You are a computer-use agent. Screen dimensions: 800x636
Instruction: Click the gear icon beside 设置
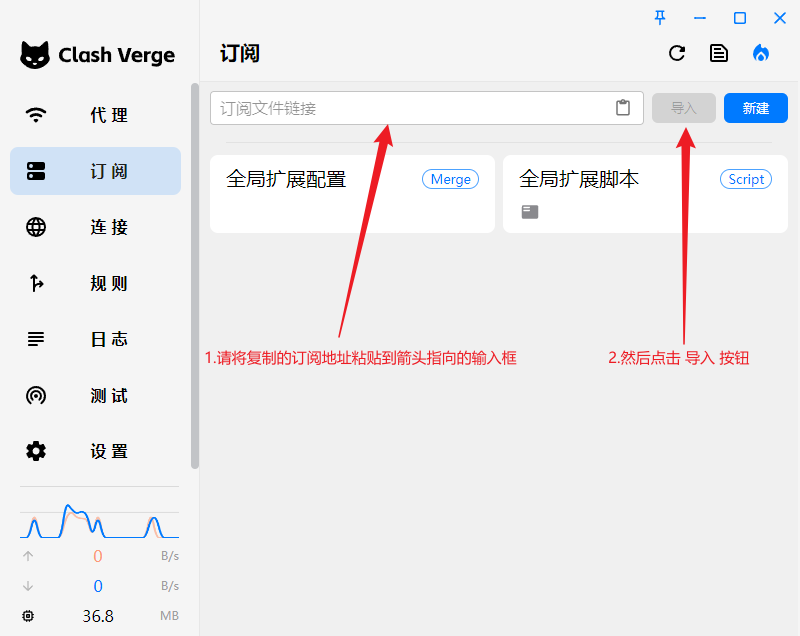36,451
